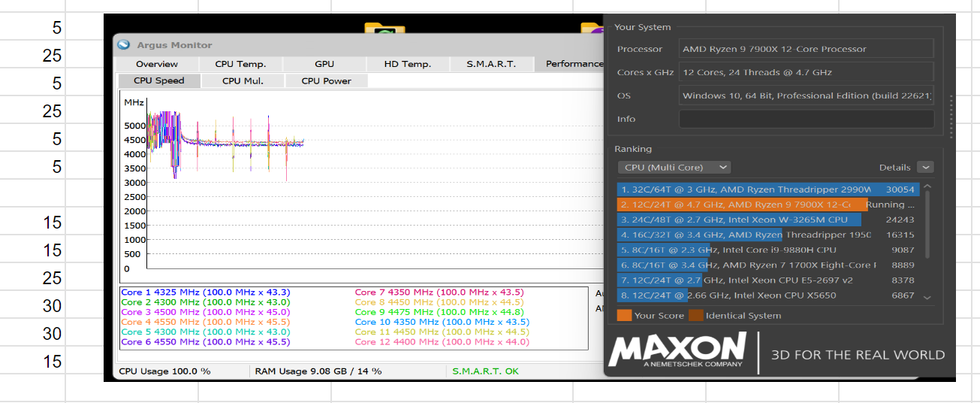Click the Core 7 4350 MHz row
The height and width of the screenshot is (403, 980).
point(439,292)
